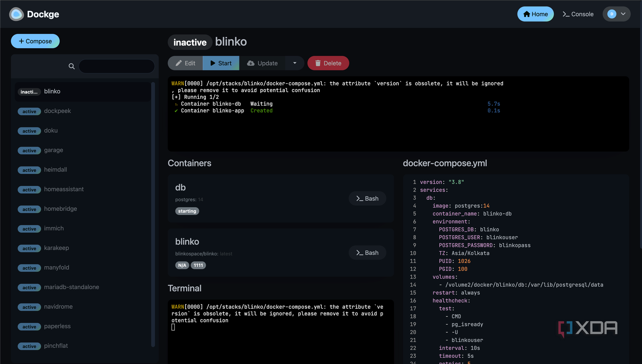
Task: Click the stack list scrollbar
Action: [153, 214]
